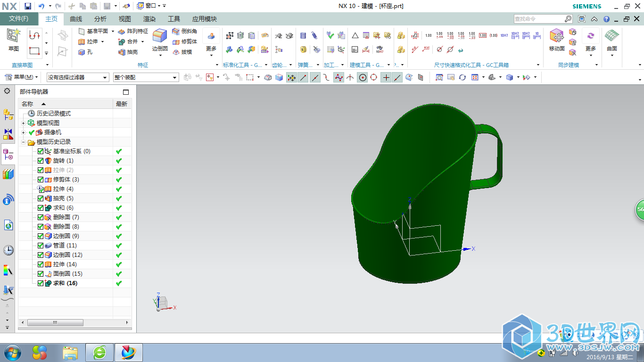Expand the 基准平面 dropdown arrow

113,31
